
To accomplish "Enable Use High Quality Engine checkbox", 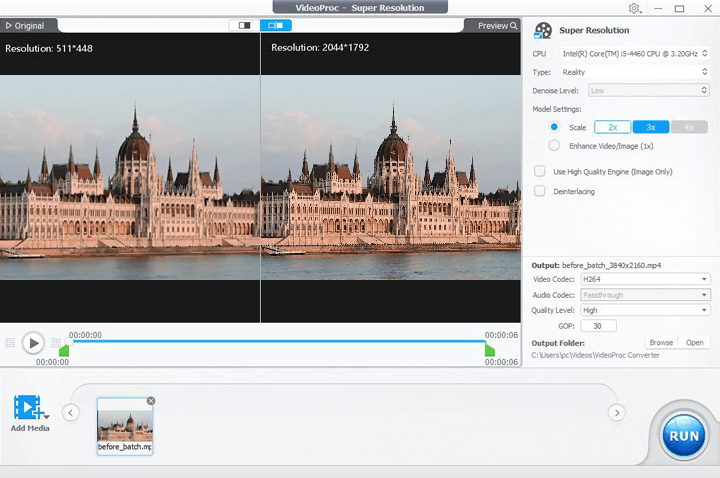I will [540, 171].
